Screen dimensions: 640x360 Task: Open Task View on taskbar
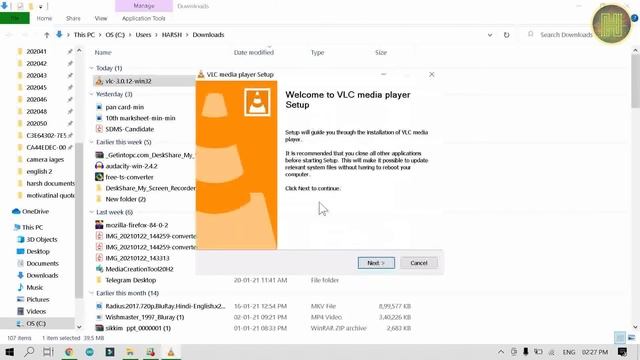click(x=48, y=352)
